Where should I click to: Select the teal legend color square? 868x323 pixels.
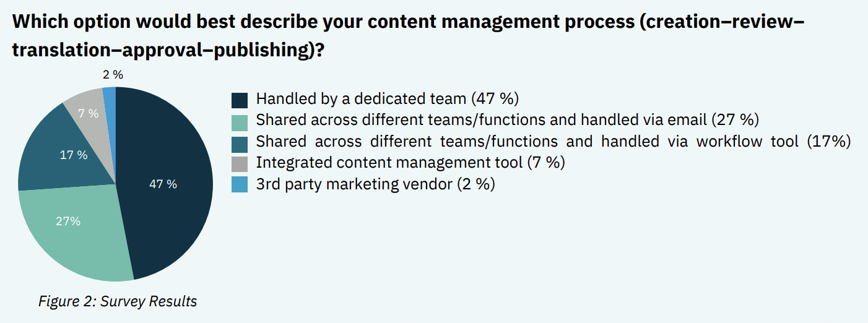pyautogui.click(x=240, y=143)
